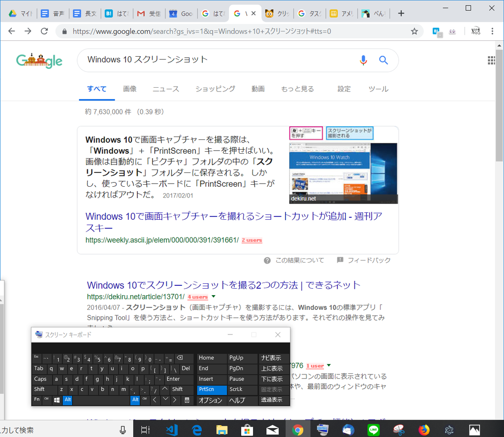The width and height of the screenshot is (504, 437).
Task: Expand もっと見る search options
Action: [298, 89]
